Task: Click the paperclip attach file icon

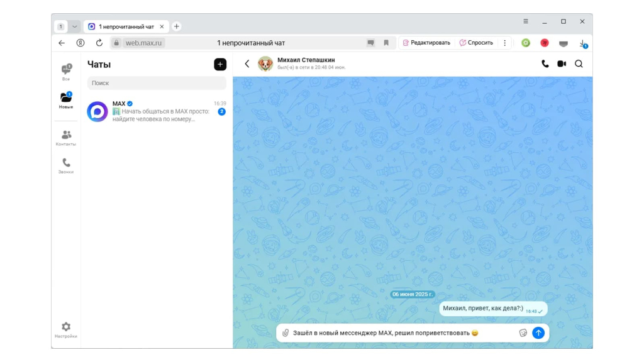Action: (285, 333)
